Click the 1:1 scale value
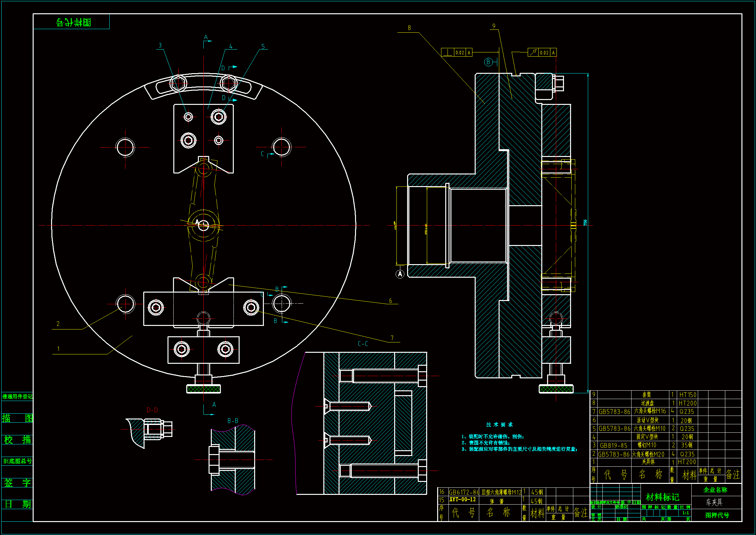The height and width of the screenshot is (535, 756). coord(686,513)
